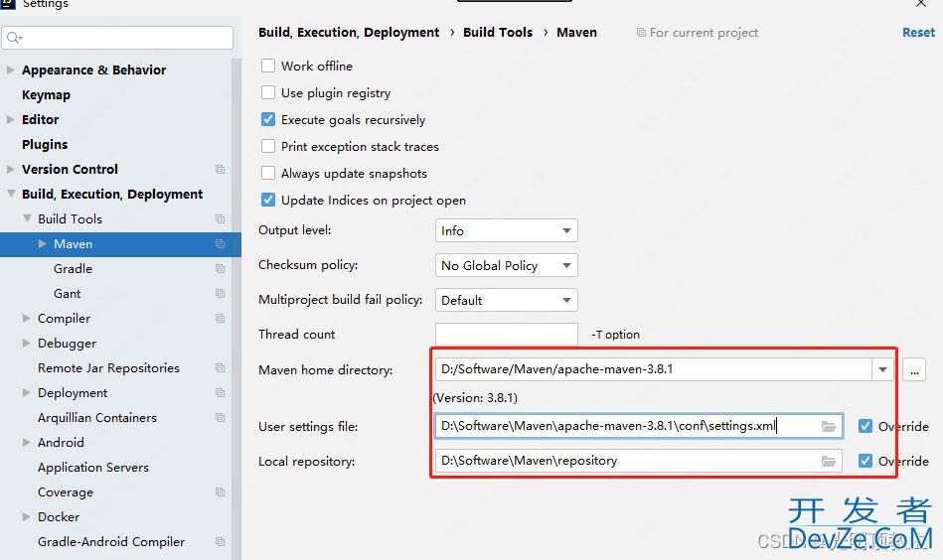Enable Use plugin registry checkbox
This screenshot has width=943, height=560.
(x=268, y=92)
